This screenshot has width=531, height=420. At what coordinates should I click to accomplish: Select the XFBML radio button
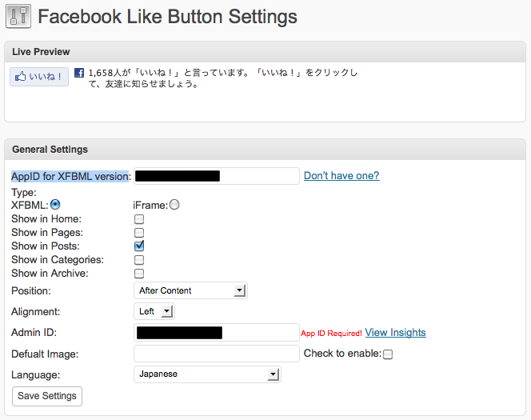(x=55, y=205)
